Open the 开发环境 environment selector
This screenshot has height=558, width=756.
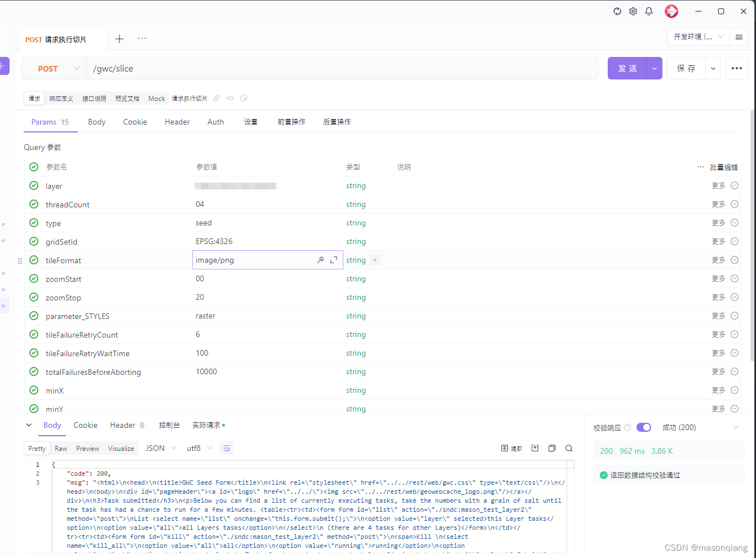click(697, 37)
